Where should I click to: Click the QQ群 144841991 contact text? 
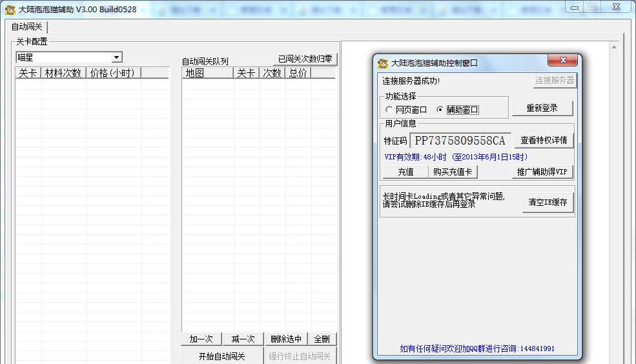(x=477, y=349)
